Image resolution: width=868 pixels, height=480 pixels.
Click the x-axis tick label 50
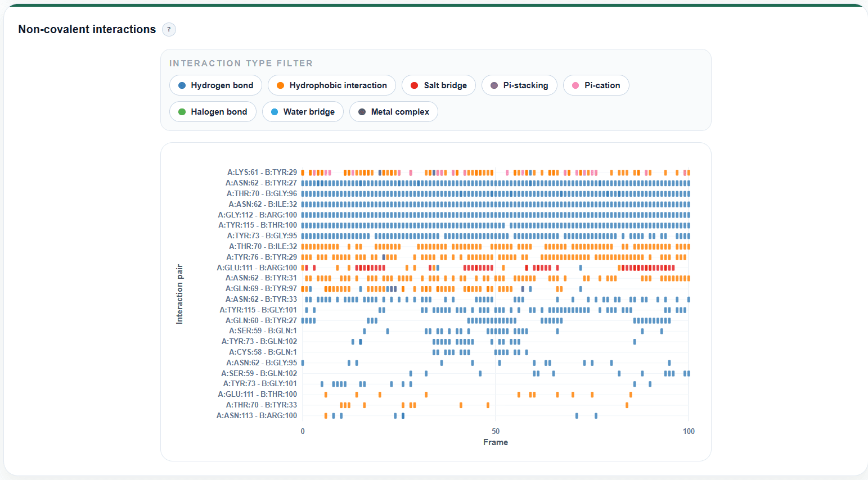496,432
